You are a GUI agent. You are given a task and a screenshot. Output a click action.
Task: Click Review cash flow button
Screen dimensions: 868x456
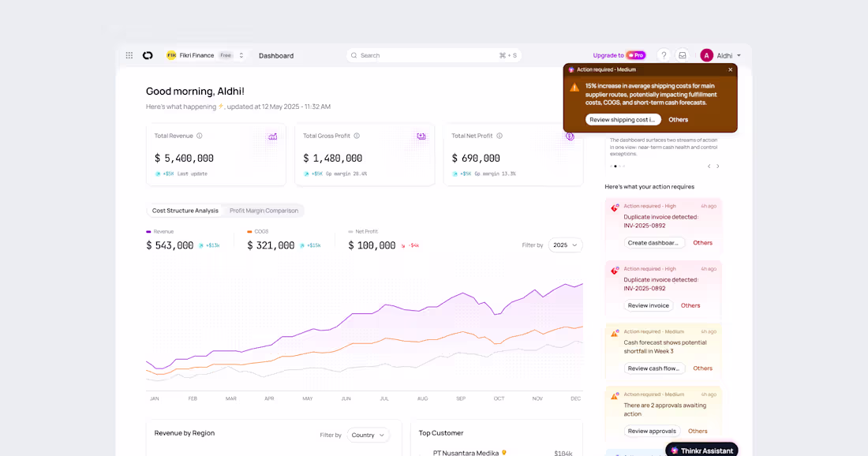(x=654, y=368)
